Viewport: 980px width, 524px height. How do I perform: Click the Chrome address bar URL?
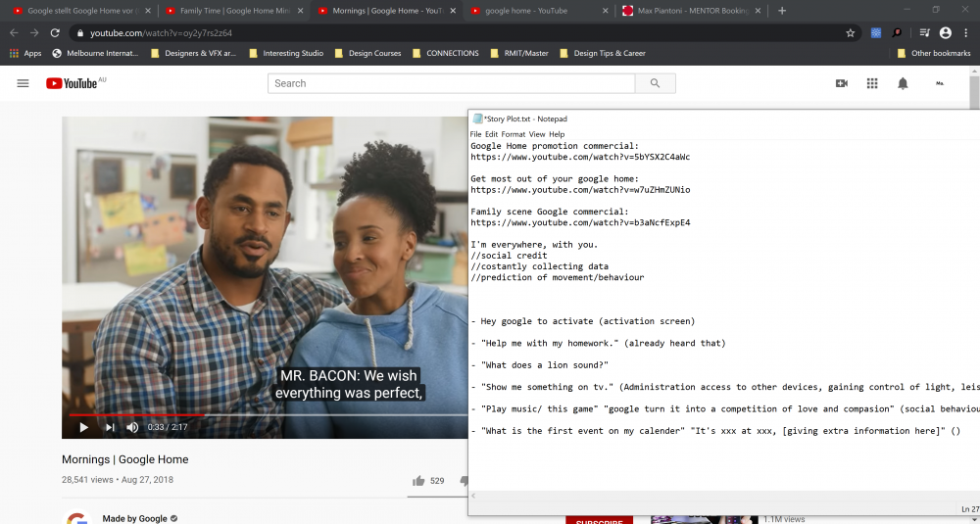coord(161,33)
